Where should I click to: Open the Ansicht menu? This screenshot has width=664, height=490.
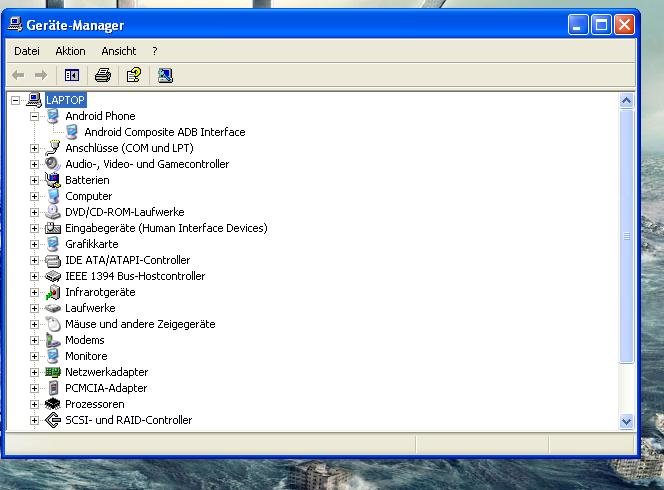pyautogui.click(x=119, y=51)
